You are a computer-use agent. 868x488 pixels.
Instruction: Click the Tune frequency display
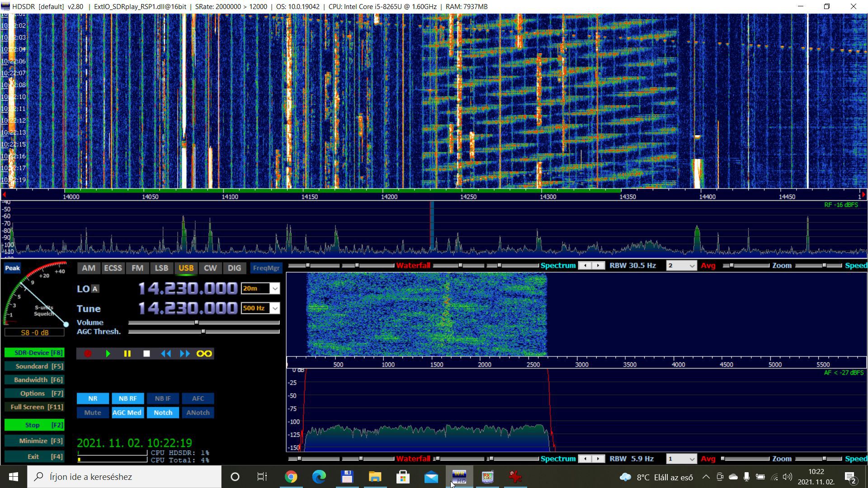pyautogui.click(x=188, y=309)
